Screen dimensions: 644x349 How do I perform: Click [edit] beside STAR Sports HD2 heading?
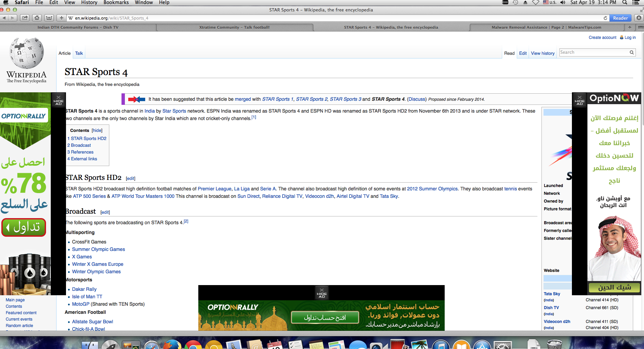click(130, 179)
